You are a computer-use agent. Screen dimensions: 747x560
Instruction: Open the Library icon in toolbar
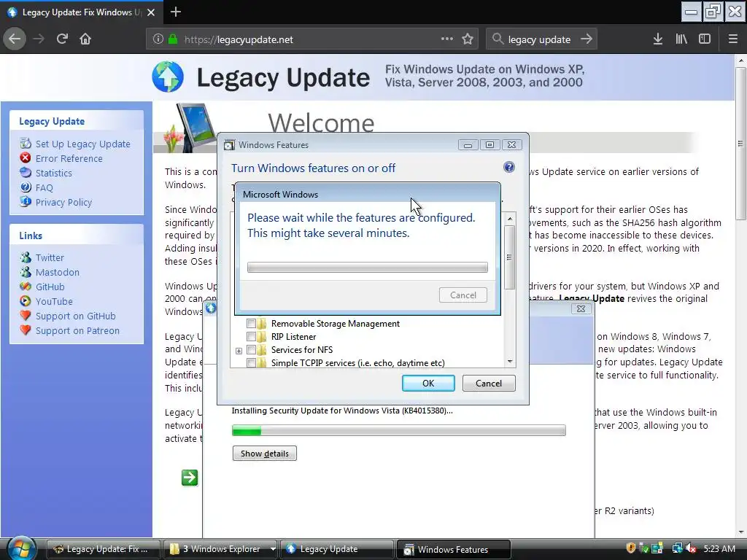point(681,39)
